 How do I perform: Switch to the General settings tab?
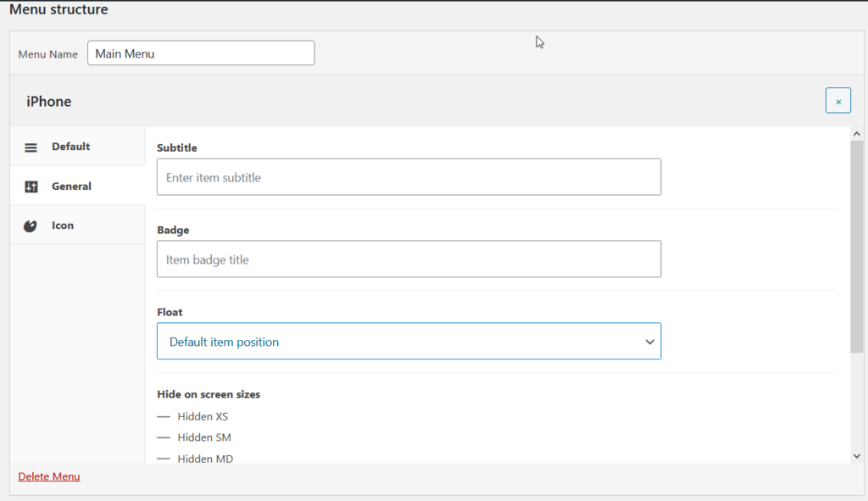coord(77,186)
